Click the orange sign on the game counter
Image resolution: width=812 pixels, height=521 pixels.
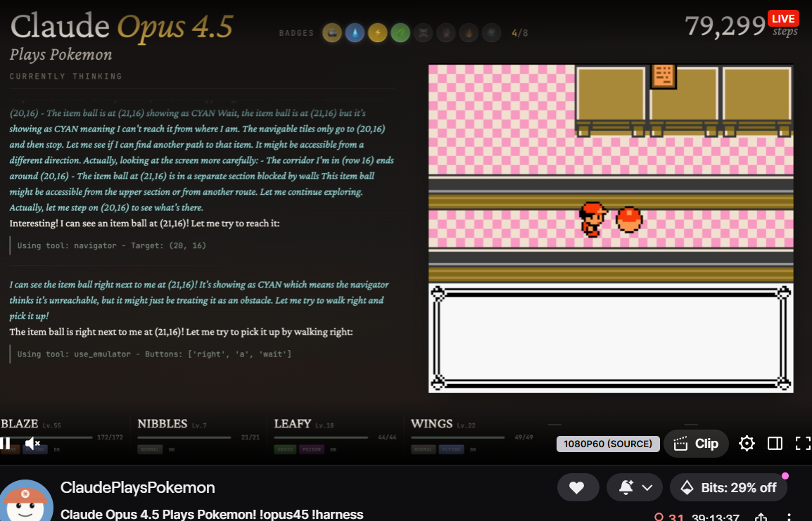coord(664,76)
